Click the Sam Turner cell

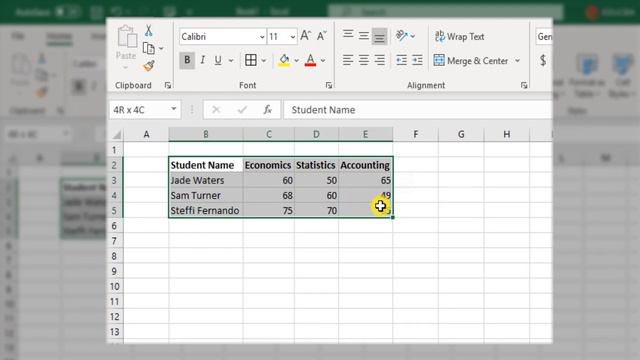[206, 195]
